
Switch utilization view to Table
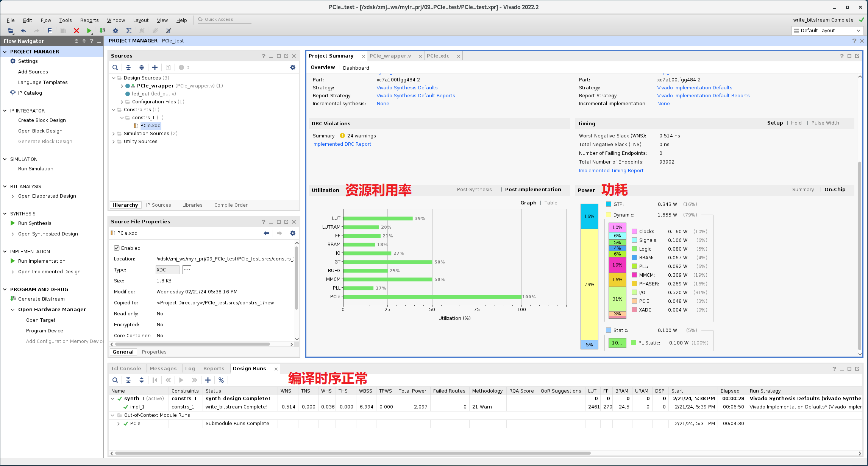(x=551, y=203)
